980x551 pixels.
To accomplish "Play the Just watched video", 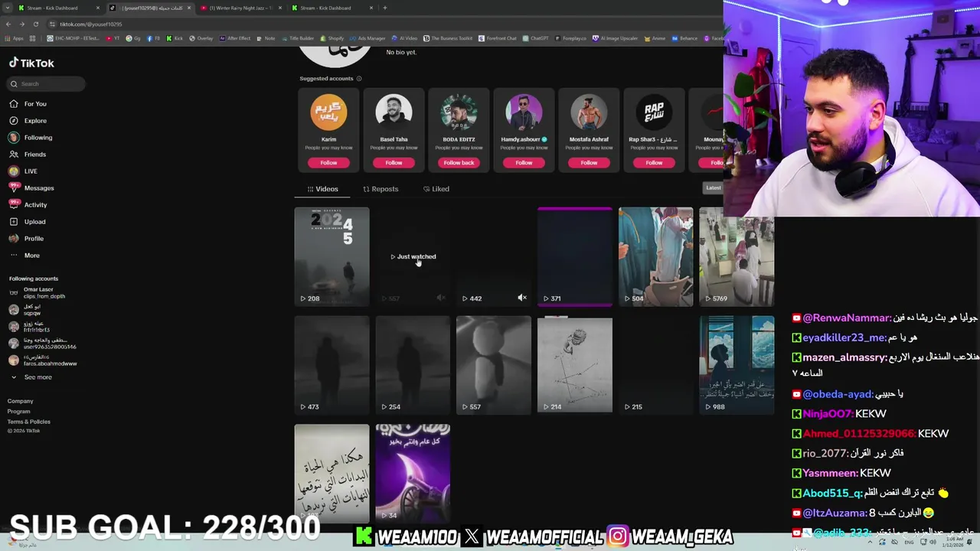I will coord(413,256).
